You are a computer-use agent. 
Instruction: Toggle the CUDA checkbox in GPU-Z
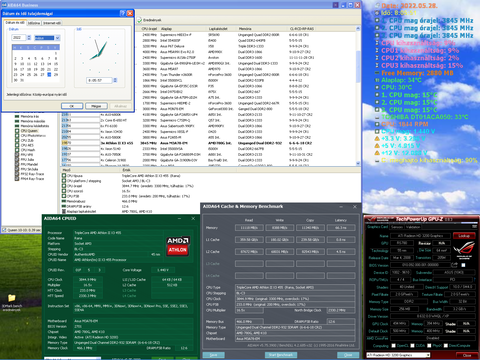tap(412, 346)
